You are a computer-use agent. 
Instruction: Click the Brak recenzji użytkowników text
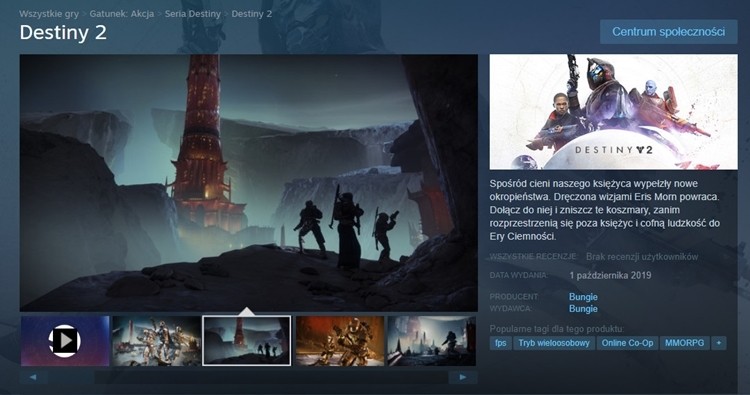click(642, 257)
